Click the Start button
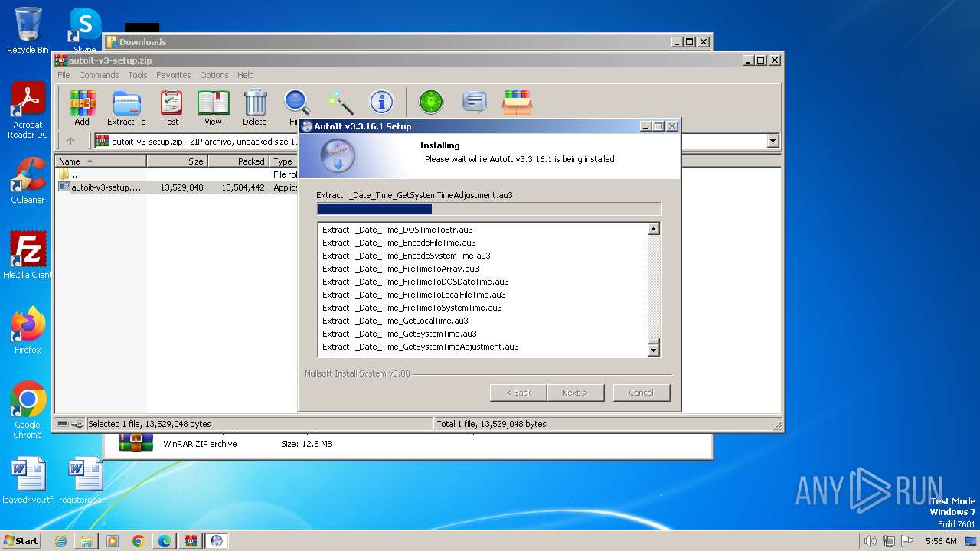The image size is (980, 551). 21,541
